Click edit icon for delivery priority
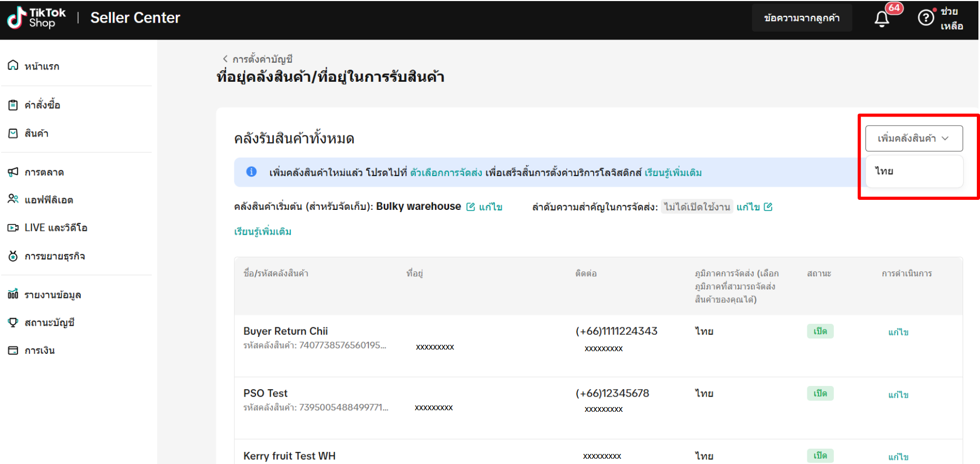 click(768, 207)
